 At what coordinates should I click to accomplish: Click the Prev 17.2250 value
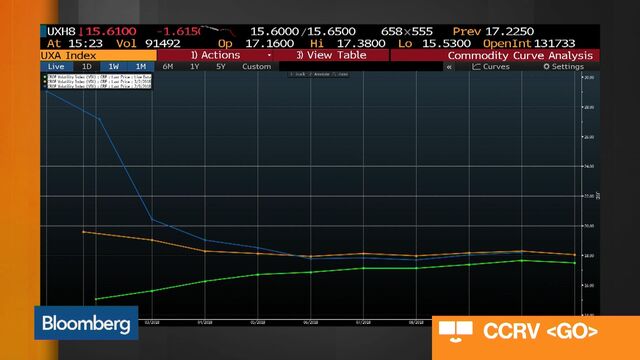coord(493,31)
